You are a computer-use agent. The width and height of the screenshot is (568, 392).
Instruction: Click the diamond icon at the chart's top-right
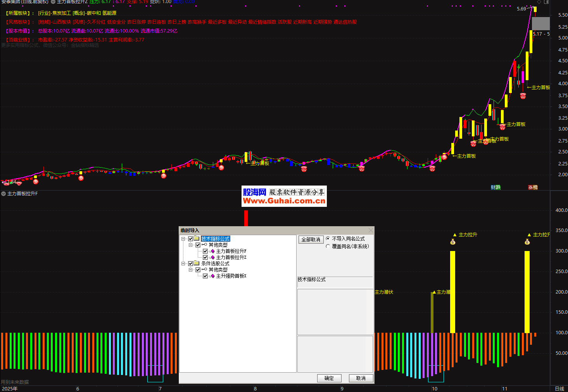coord(539,2)
